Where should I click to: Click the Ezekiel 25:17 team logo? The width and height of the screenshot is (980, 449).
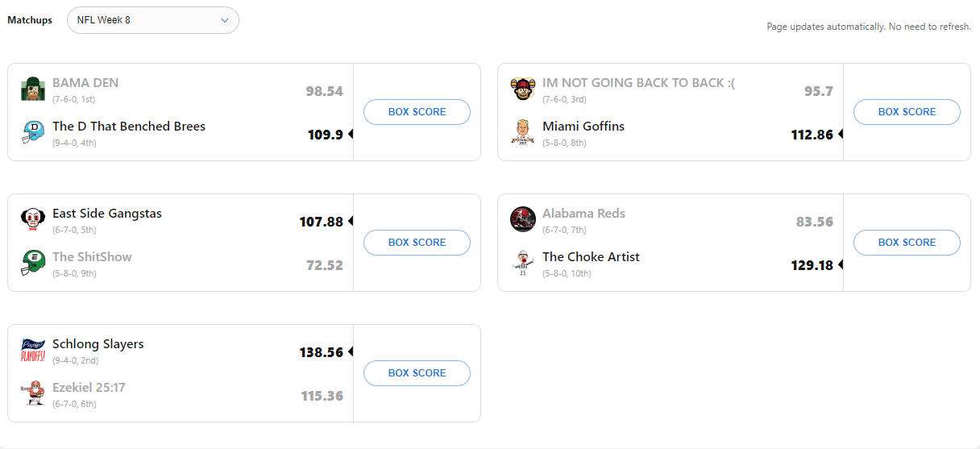(x=33, y=393)
